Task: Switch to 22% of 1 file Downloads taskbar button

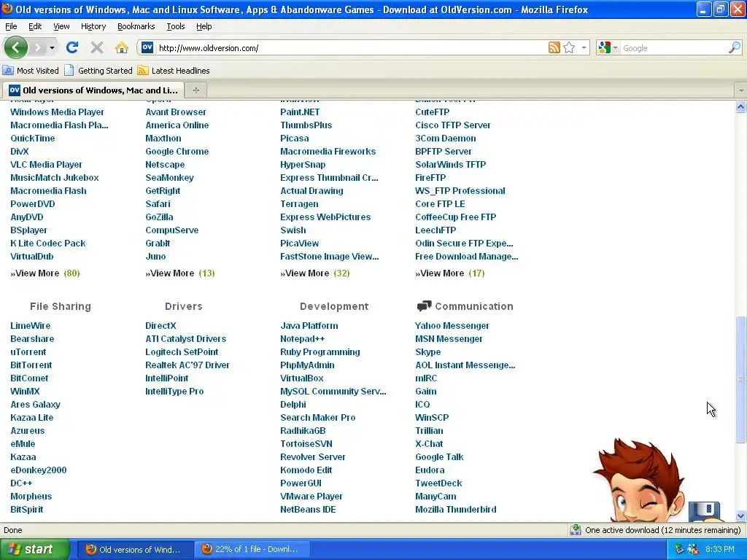Action: click(x=252, y=549)
